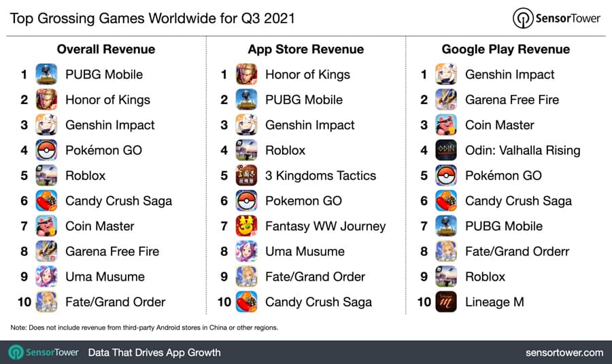Click the Genshin Impact icon under Google Play Revenue

tap(446, 75)
